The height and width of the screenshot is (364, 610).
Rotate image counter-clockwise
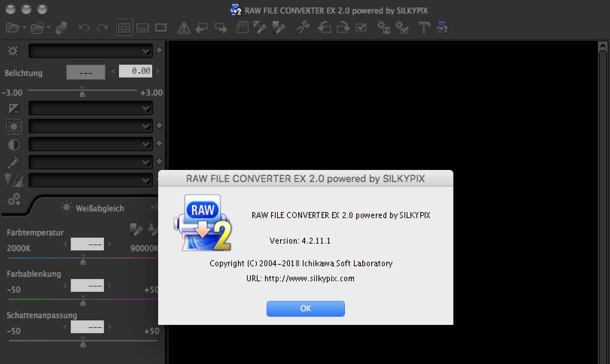pyautogui.click(x=324, y=28)
